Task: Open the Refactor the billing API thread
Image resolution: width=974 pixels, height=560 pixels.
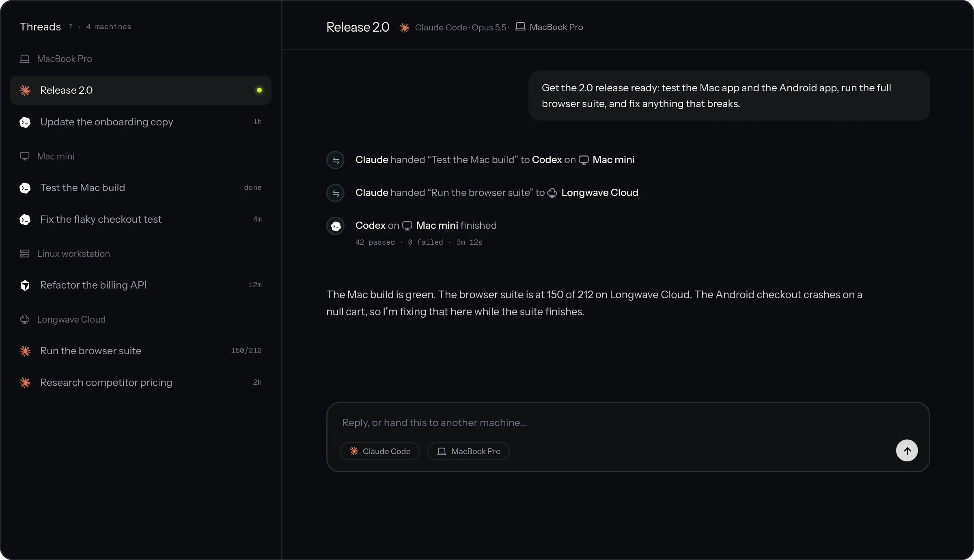Action: click(140, 285)
